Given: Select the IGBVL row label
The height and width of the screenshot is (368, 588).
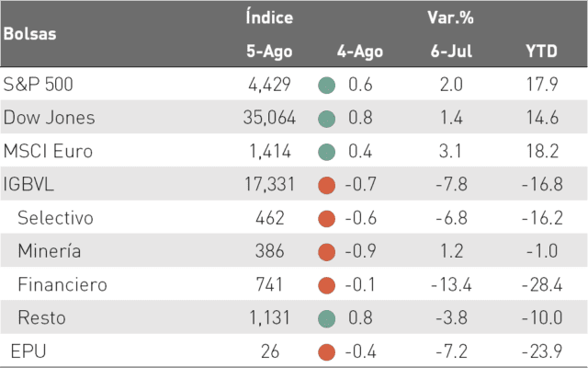Looking at the screenshot, I should point(28,184).
